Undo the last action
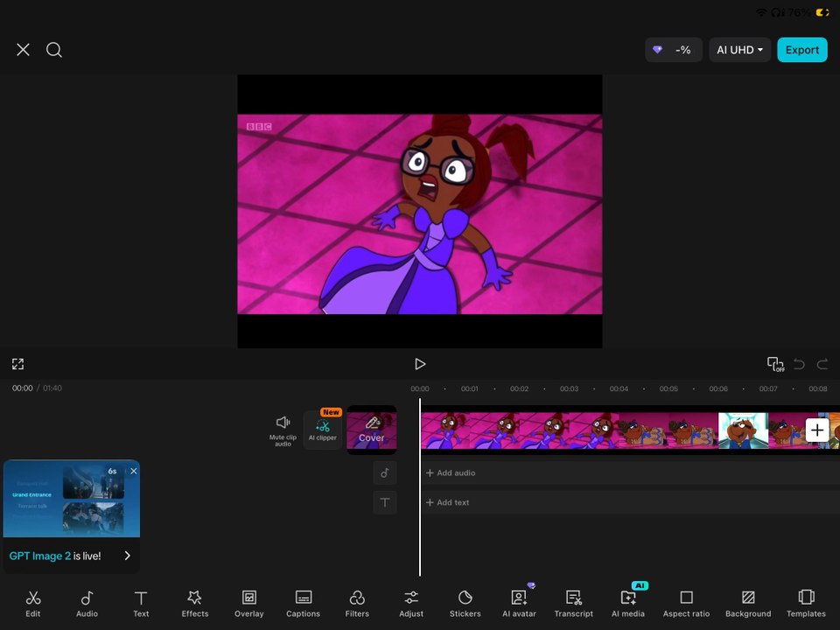 point(799,364)
